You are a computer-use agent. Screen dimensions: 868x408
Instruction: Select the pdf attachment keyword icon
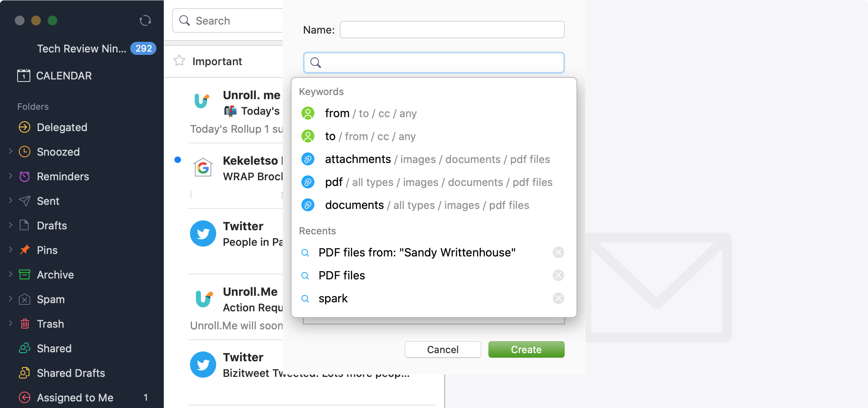point(308,182)
